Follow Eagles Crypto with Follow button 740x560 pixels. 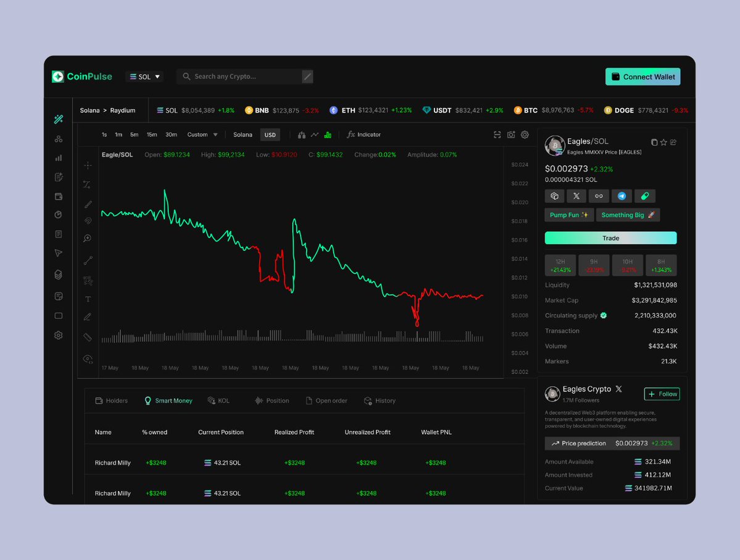[x=662, y=394]
